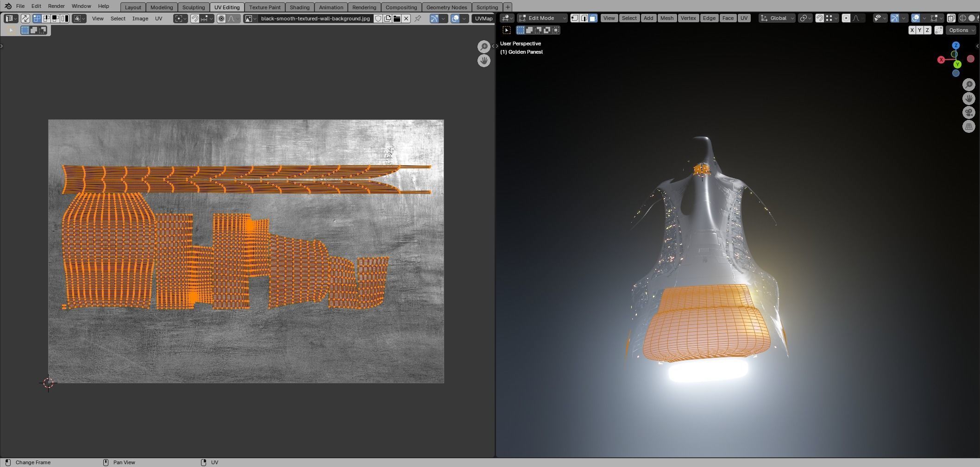Select face select mode in 3D viewport
This screenshot has height=467, width=980.
pyautogui.click(x=593, y=18)
